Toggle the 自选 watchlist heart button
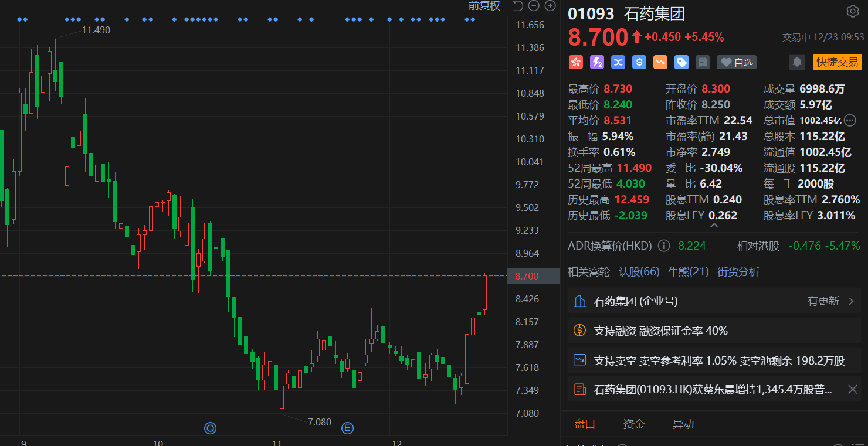Screen dimensions: 868x446 [x=737, y=62]
